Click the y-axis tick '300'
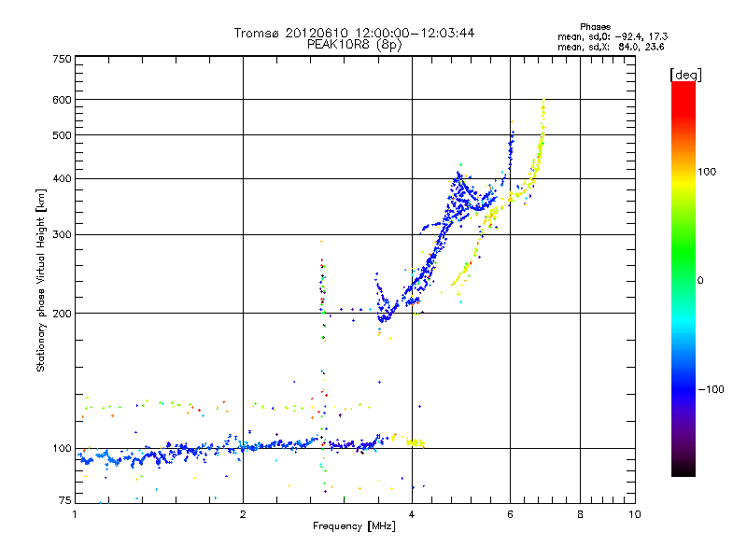The height and width of the screenshot is (560, 747). (62, 235)
